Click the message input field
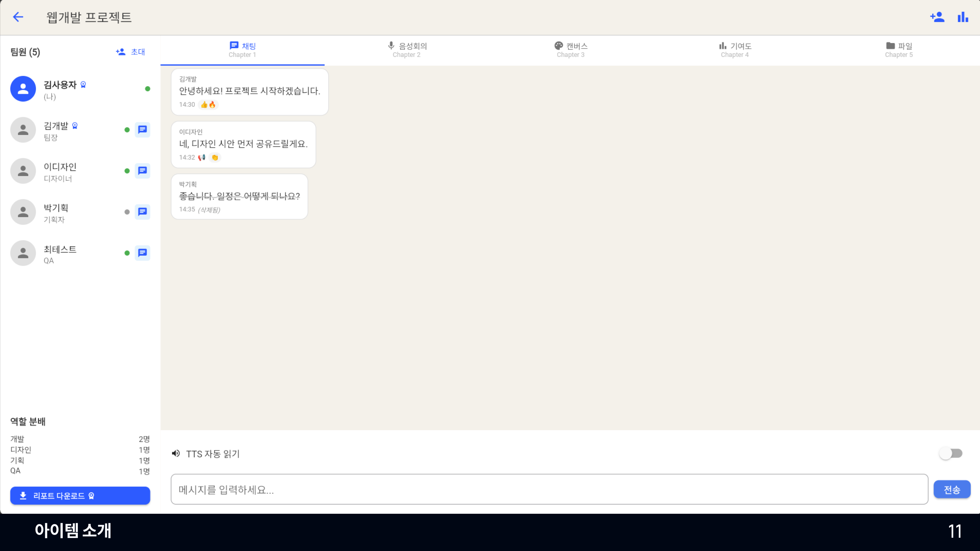Image resolution: width=980 pixels, height=551 pixels. click(549, 489)
